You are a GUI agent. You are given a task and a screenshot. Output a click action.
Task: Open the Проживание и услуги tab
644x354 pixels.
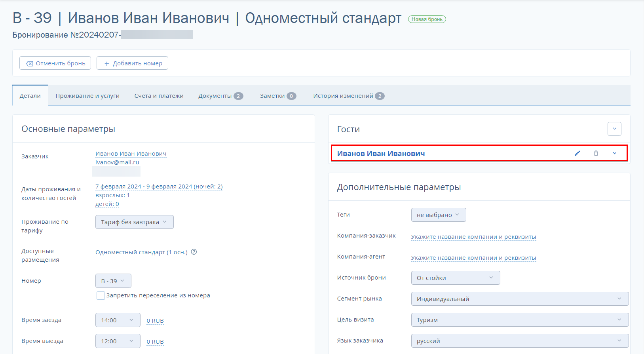[x=87, y=96]
